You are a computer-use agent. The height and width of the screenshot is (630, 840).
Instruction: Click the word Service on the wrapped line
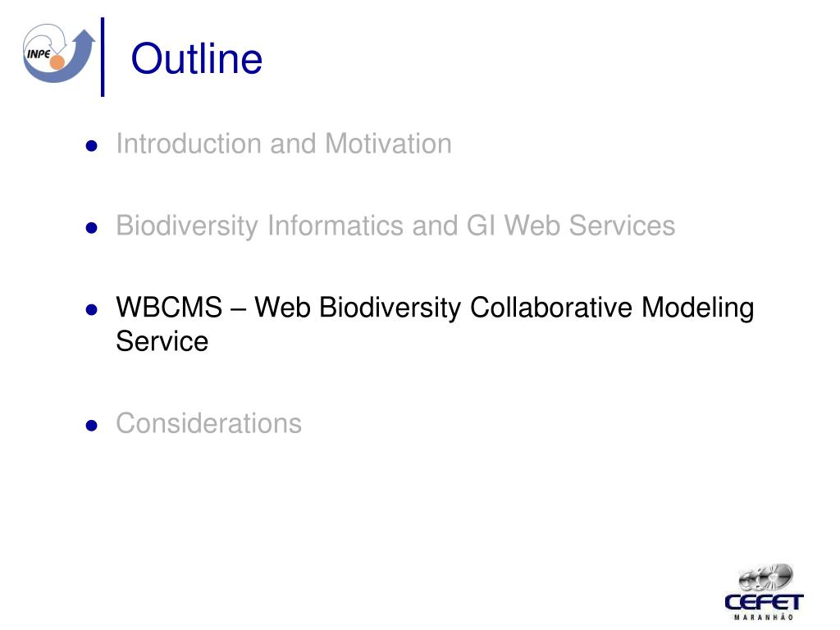pyautogui.click(x=162, y=341)
